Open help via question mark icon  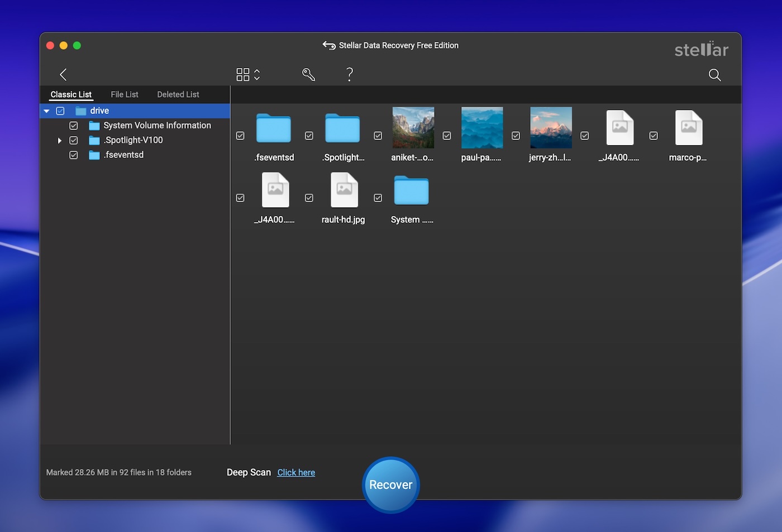pyautogui.click(x=349, y=75)
